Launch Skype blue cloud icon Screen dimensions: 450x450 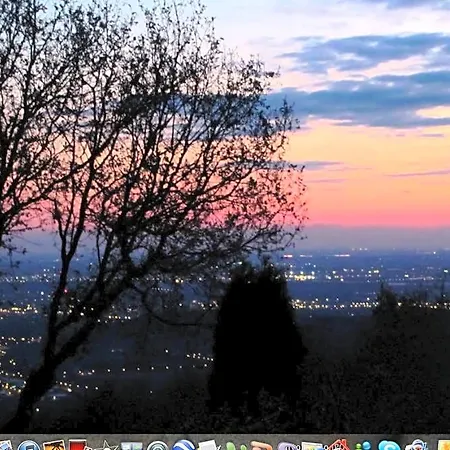pyautogui.click(x=389, y=445)
